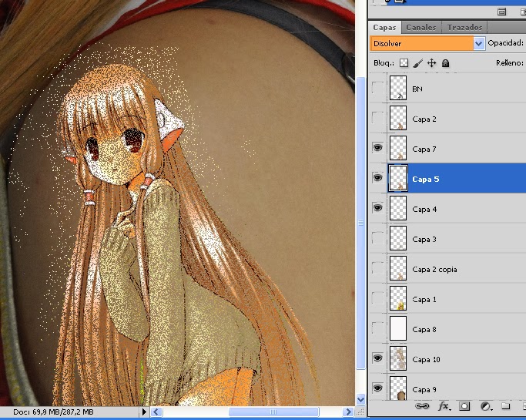Switch to Trazados tab

464,28
